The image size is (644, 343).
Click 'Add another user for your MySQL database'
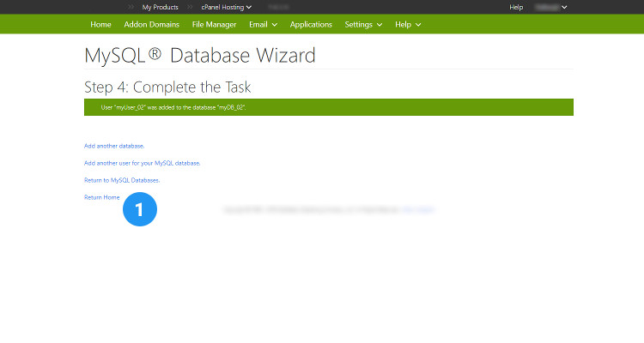point(142,163)
